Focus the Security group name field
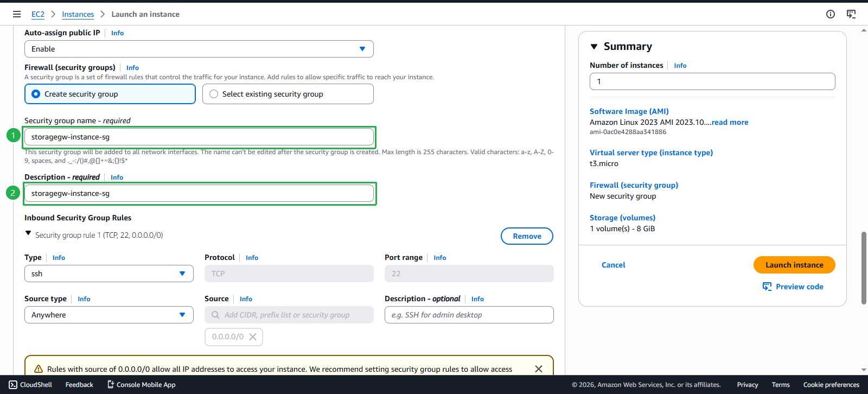 [x=199, y=137]
